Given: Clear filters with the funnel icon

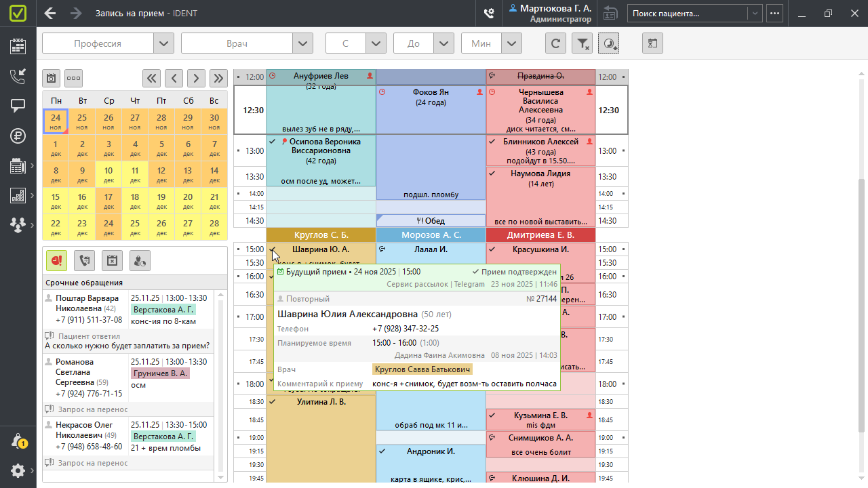Looking at the screenshot, I should click(x=582, y=43).
